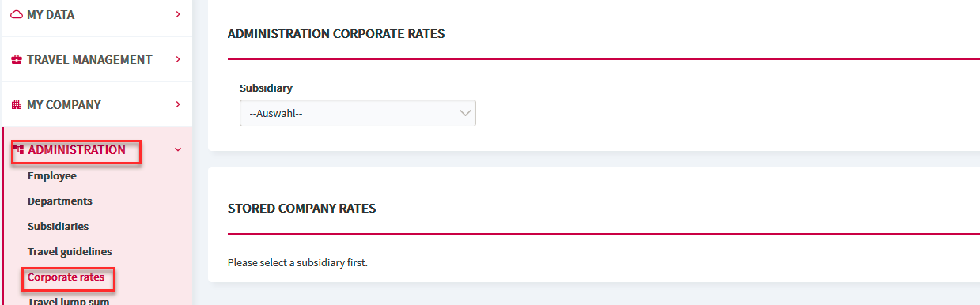Click the building icon beside MY COMPANY

pos(17,104)
